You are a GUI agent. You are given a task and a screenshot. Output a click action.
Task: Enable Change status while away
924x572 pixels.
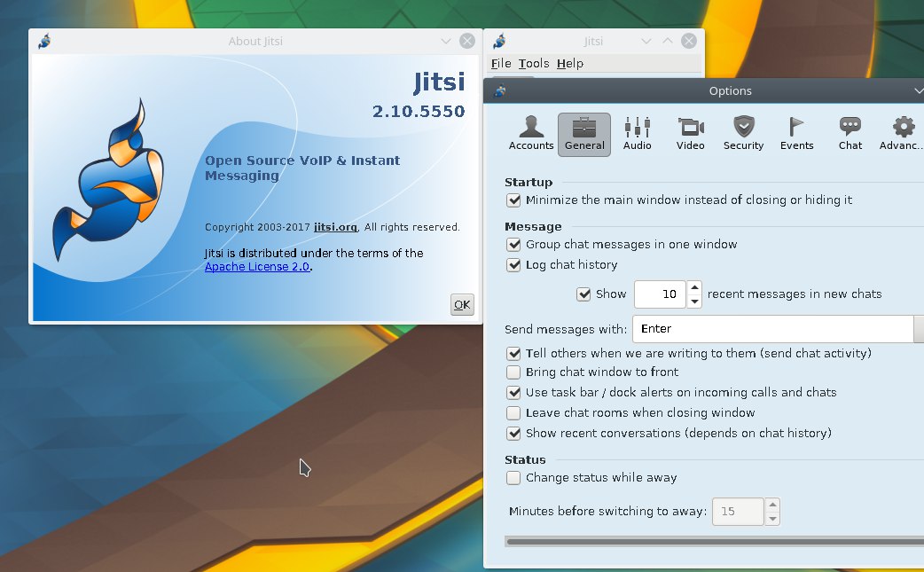click(513, 478)
